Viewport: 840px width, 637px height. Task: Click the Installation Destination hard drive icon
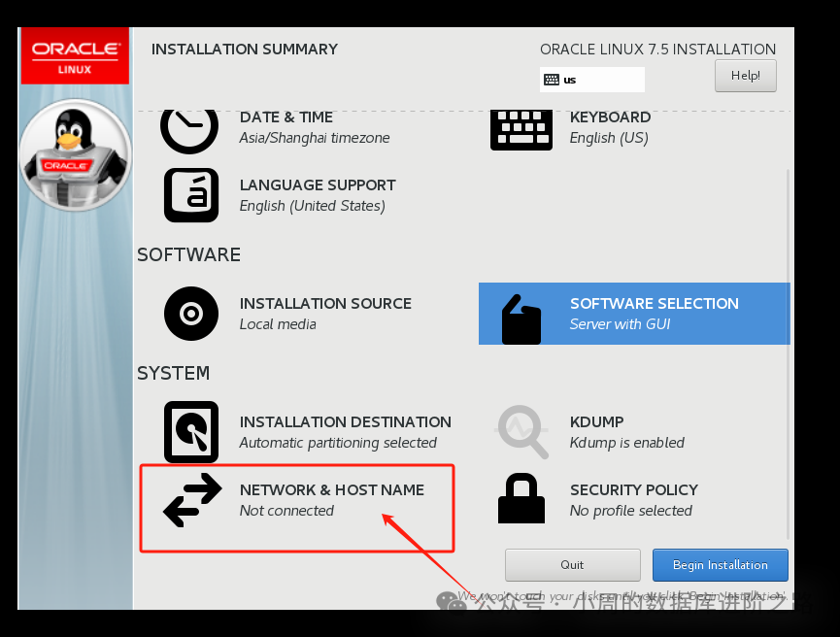191,432
